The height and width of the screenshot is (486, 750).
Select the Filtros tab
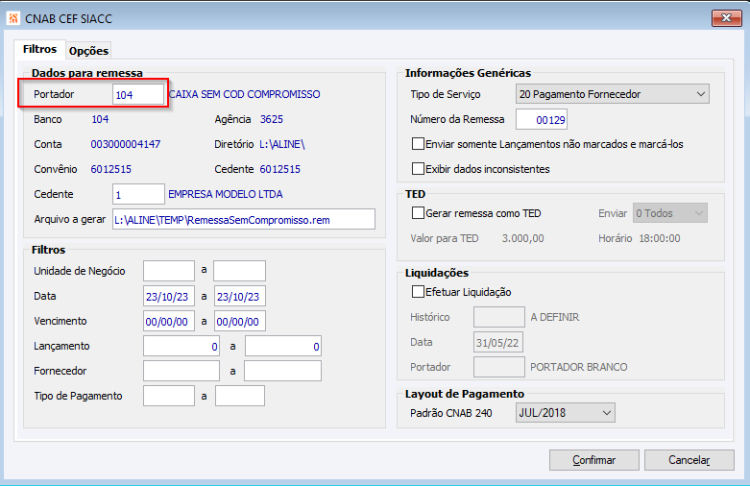[40, 49]
